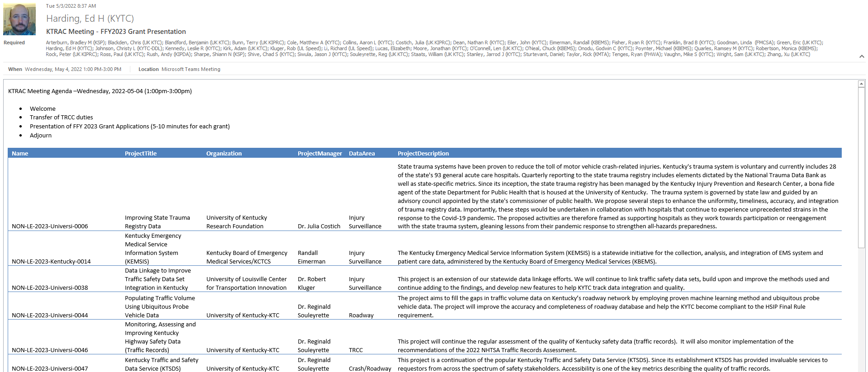Open sender name Harding, Ed H (KYTC) heading
This screenshot has height=372, width=868.
pos(90,19)
